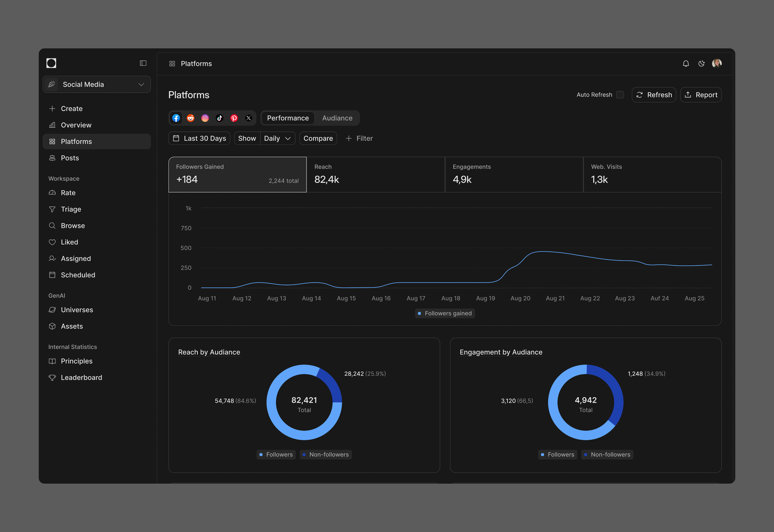The width and height of the screenshot is (774, 532).
Task: Select the TikTok platform icon
Action: [220, 118]
